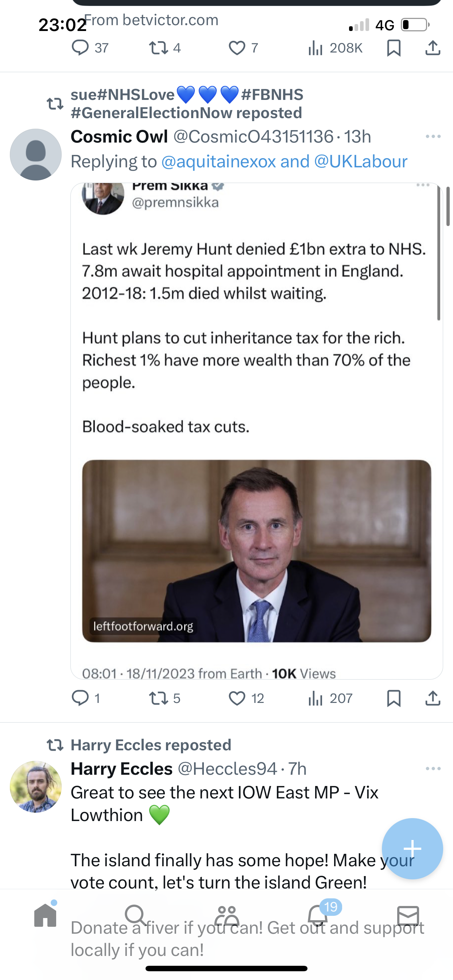Share the Cosmic Owl tweet
This screenshot has height=980, width=453.
coord(433,698)
